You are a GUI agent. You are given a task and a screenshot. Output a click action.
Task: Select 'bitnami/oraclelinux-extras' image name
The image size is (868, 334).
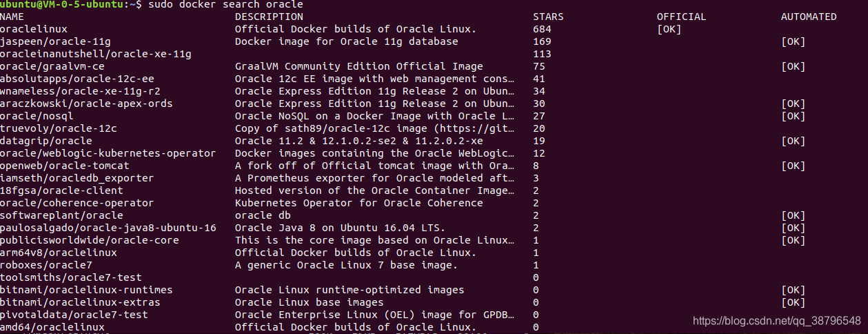[x=80, y=302]
